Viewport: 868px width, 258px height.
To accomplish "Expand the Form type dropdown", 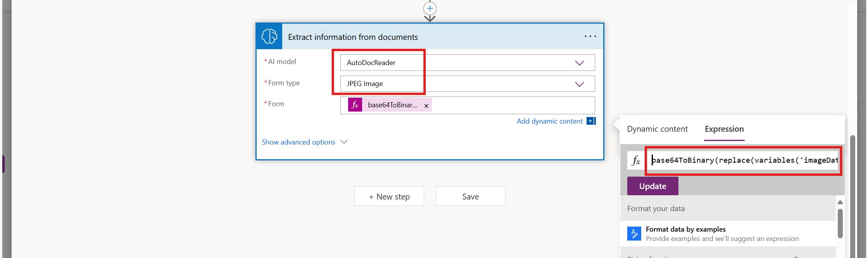I will tap(579, 84).
